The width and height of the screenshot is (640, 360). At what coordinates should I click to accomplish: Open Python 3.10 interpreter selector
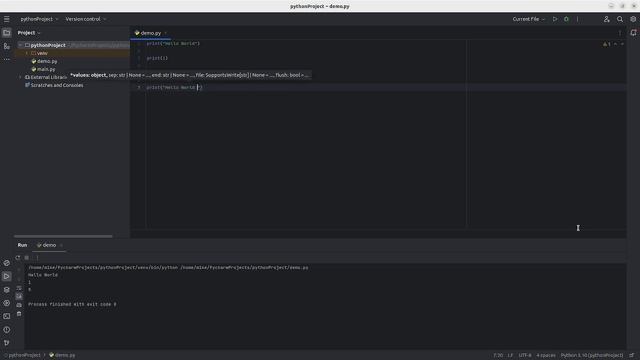click(x=592, y=355)
